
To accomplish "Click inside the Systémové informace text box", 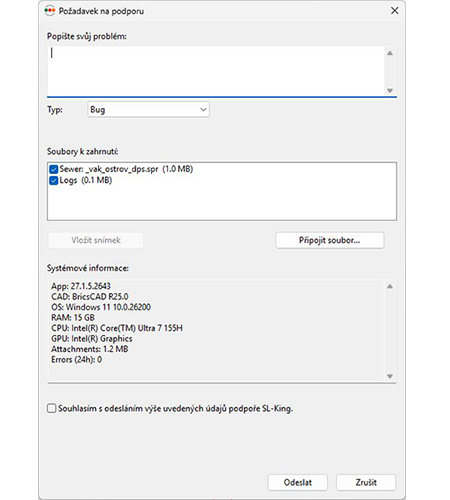I will [216, 331].
